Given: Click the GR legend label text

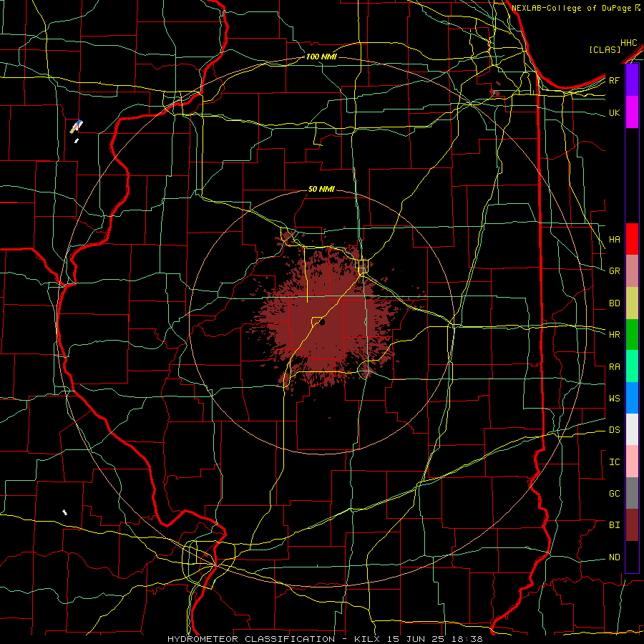Looking at the screenshot, I should [615, 271].
